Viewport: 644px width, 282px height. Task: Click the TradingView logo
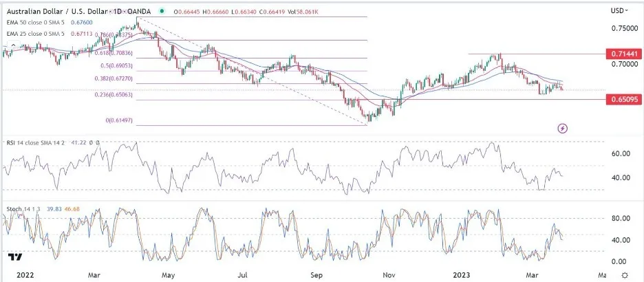coord(14,257)
